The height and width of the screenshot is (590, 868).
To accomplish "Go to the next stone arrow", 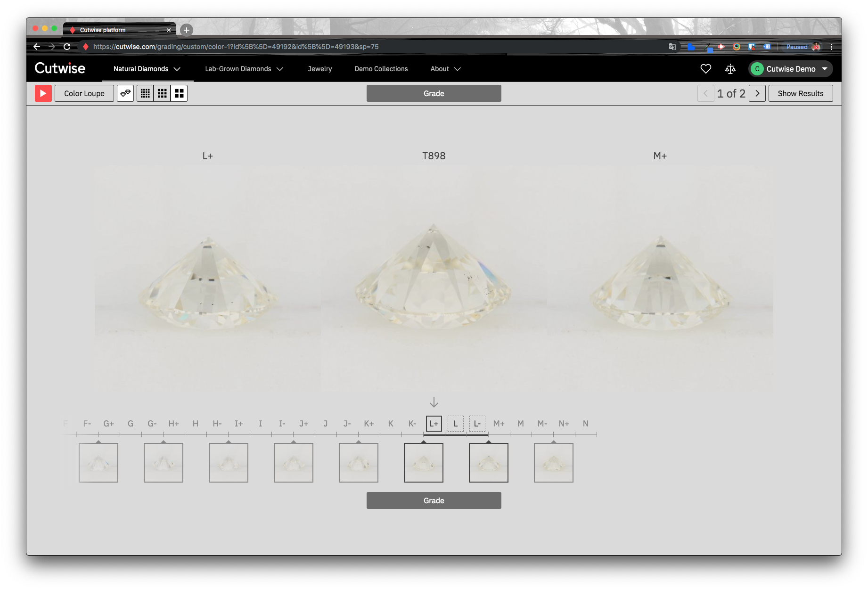I will (757, 93).
